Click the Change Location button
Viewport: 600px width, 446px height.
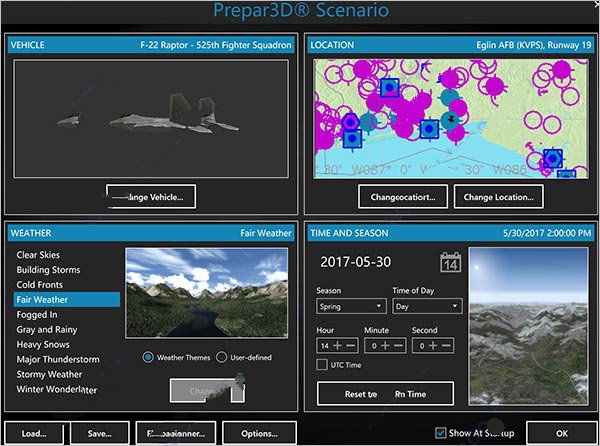tap(498, 197)
